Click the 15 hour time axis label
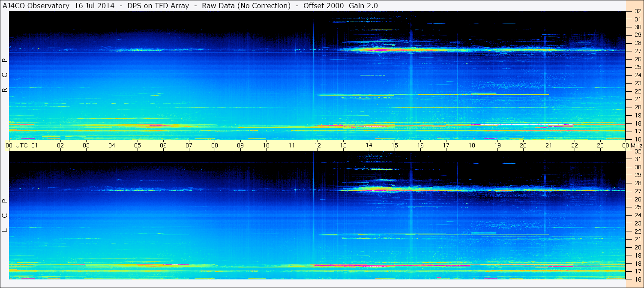644x288 pixels. (395, 145)
